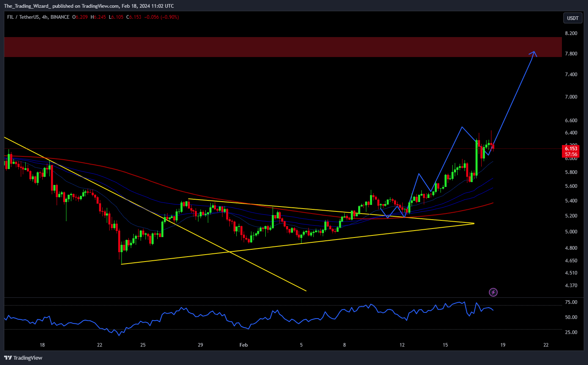The height and width of the screenshot is (365, 588).
Task: Click the -0.056 (-0.90%) change value
Action: tap(162, 17)
